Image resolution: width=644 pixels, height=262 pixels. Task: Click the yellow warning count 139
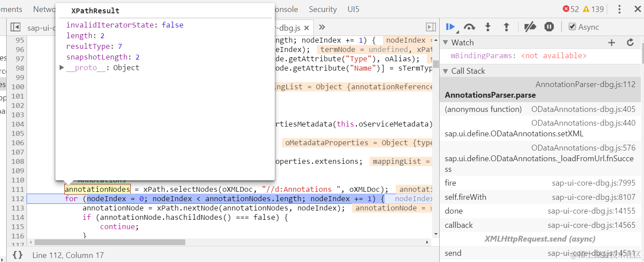(x=593, y=9)
